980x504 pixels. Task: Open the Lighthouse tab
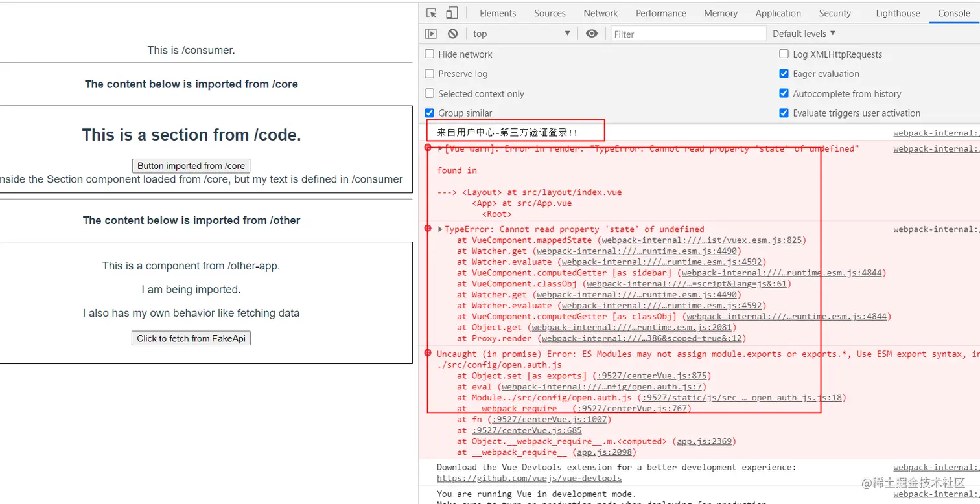[898, 13]
